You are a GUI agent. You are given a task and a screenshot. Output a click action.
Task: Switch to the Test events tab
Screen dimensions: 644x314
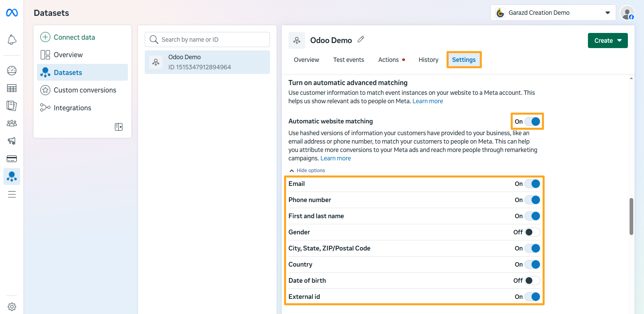[x=349, y=60]
